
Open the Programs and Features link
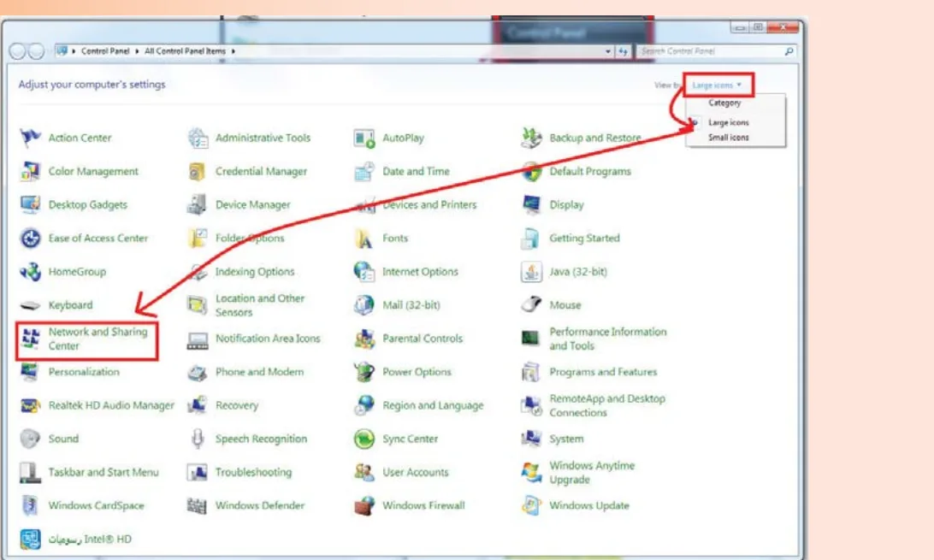[603, 372]
